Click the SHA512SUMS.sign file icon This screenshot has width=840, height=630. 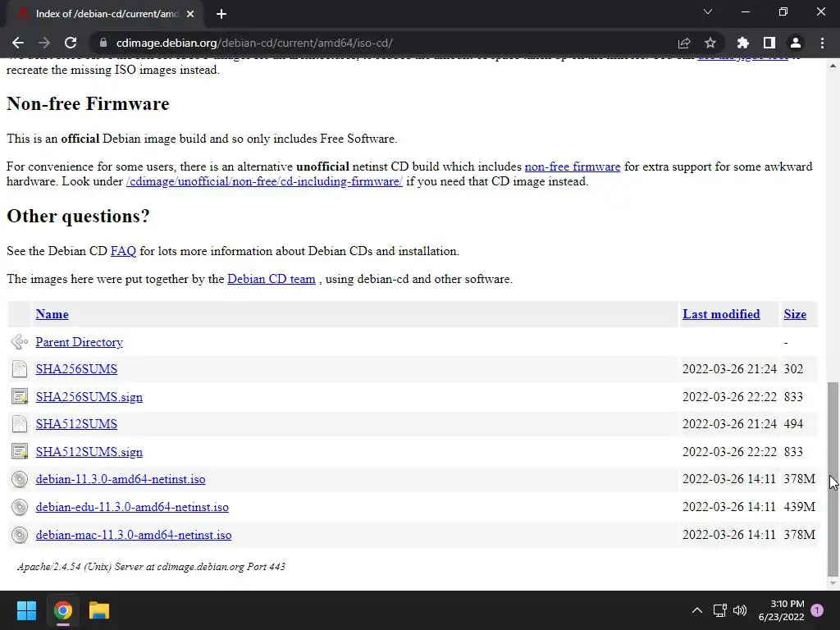(x=20, y=452)
